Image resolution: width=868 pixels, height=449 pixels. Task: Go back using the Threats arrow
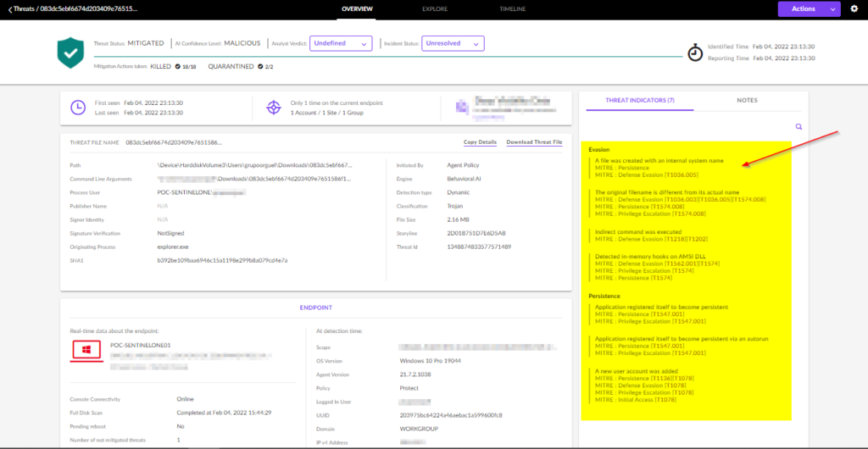point(10,9)
